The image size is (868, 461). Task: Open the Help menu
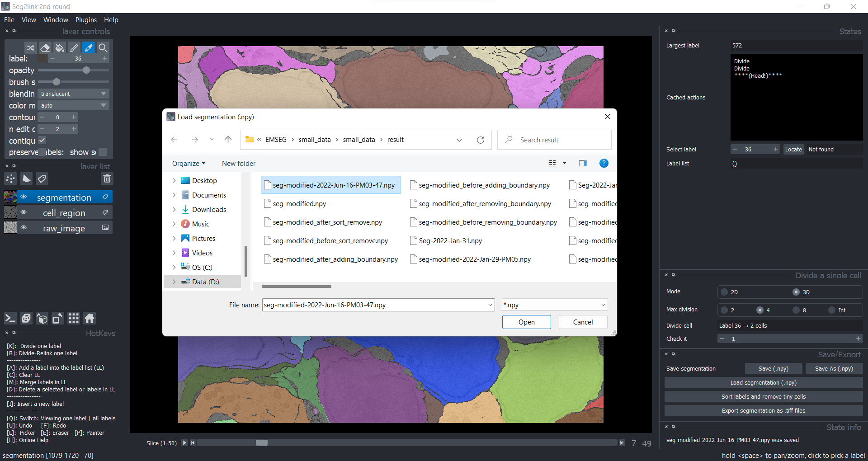pyautogui.click(x=111, y=19)
